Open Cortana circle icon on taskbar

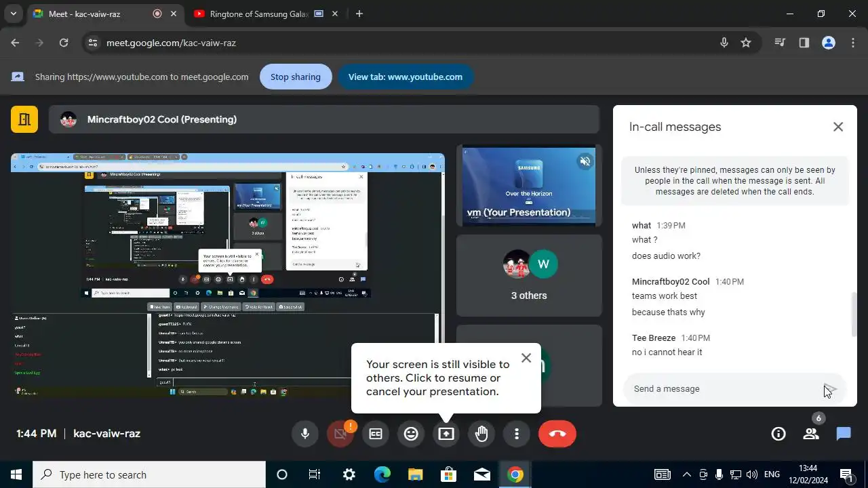(x=282, y=474)
